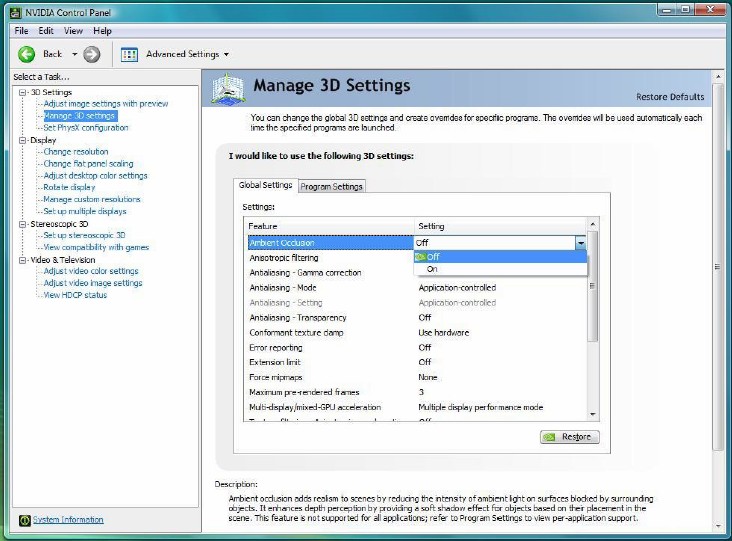The image size is (732, 541).
Task: Select the Anisotropic filtering row
Action: tap(416, 258)
